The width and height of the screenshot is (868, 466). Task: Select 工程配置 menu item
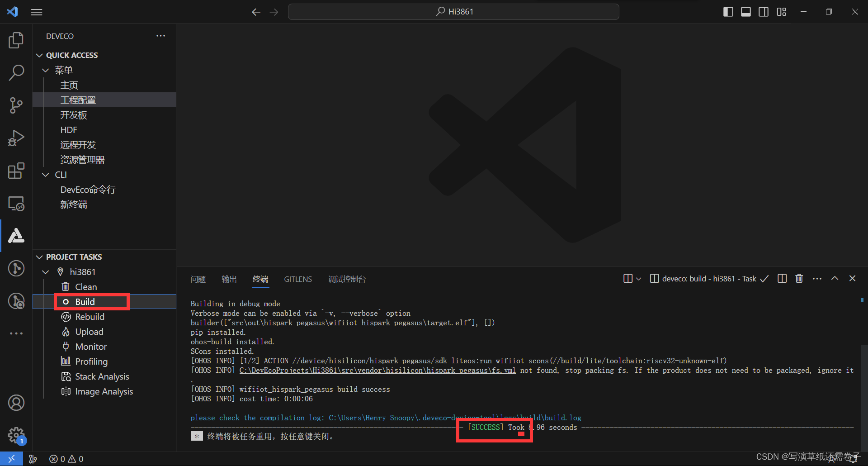[x=104, y=100]
